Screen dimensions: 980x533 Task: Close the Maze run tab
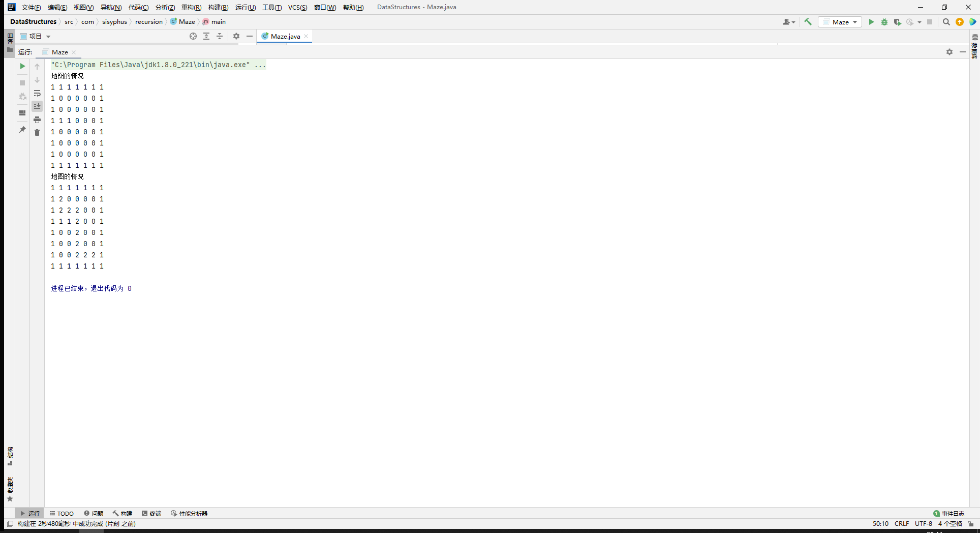coord(74,52)
